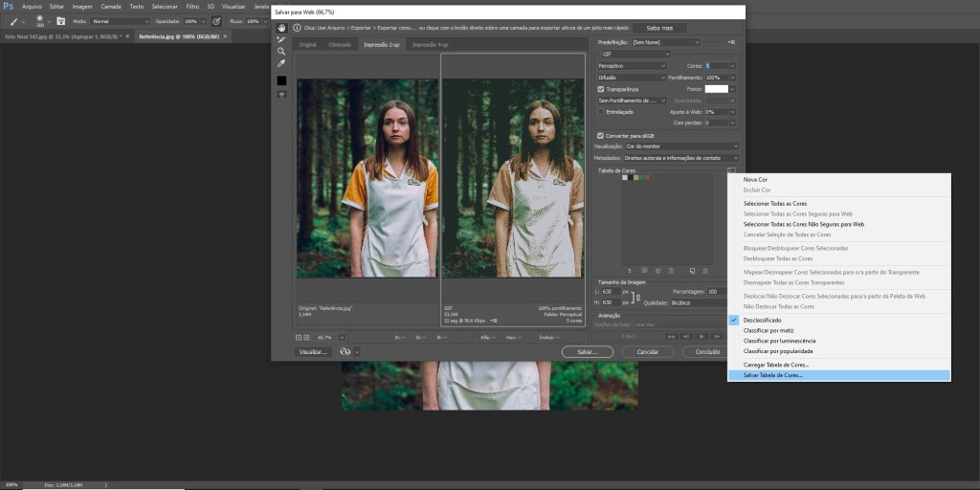
Task: Click the new color icon in color table
Action: tap(690, 271)
